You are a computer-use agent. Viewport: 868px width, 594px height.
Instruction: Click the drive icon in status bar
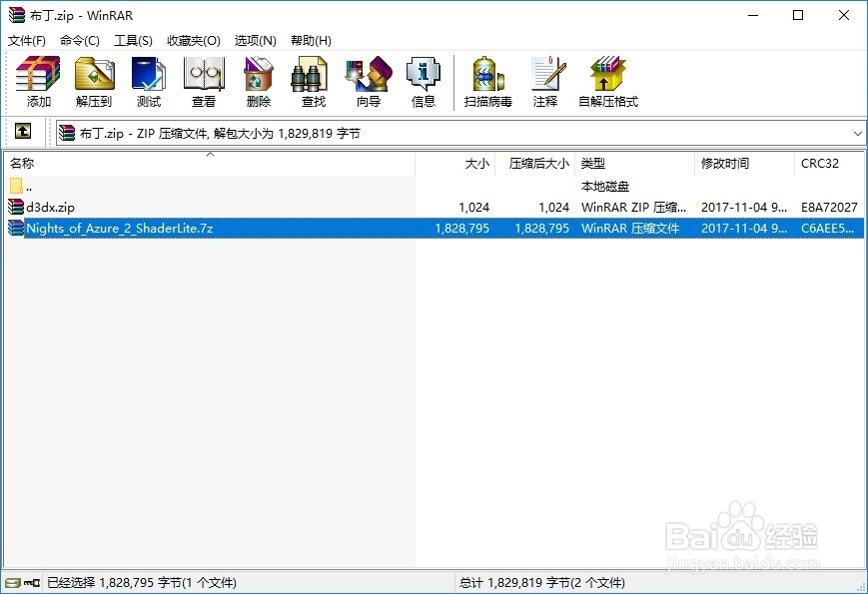[x=13, y=582]
